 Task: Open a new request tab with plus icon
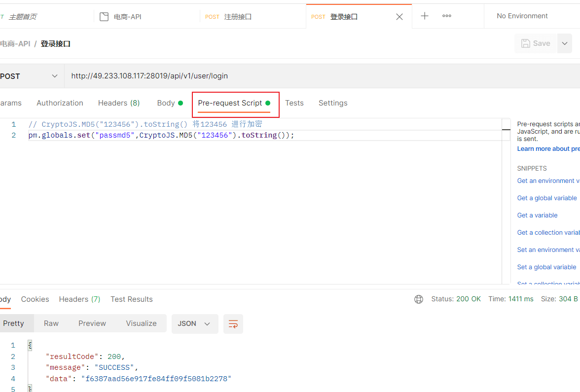pyautogui.click(x=425, y=16)
